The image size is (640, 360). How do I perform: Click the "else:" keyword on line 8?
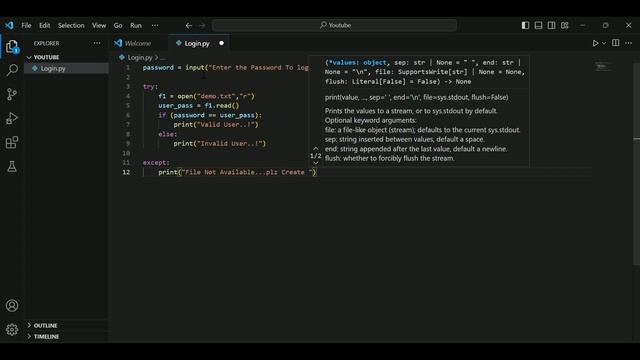(x=167, y=134)
